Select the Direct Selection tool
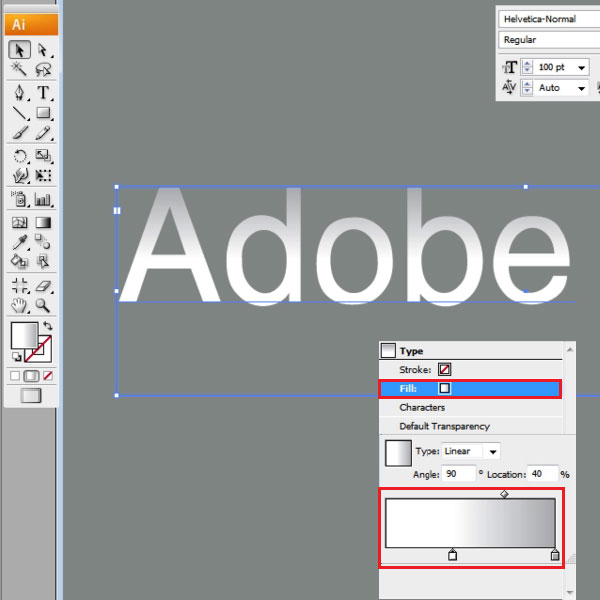The width and height of the screenshot is (600, 600). 42,50
